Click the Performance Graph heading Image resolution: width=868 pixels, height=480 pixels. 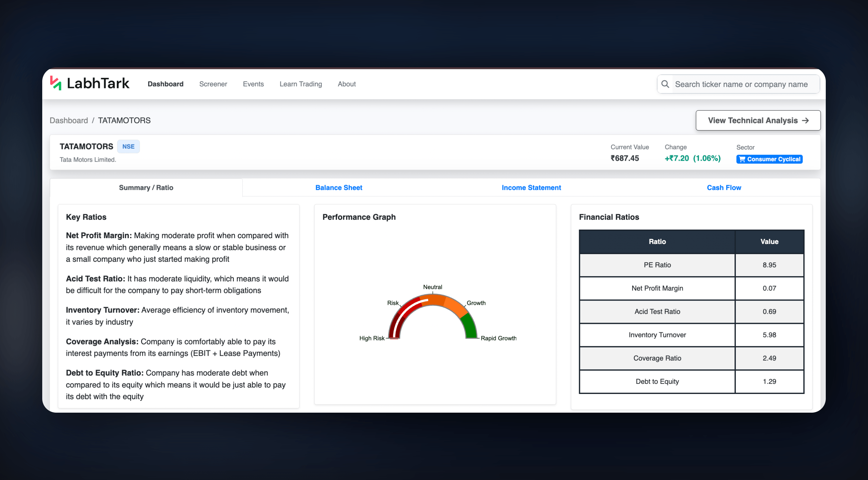click(x=359, y=217)
